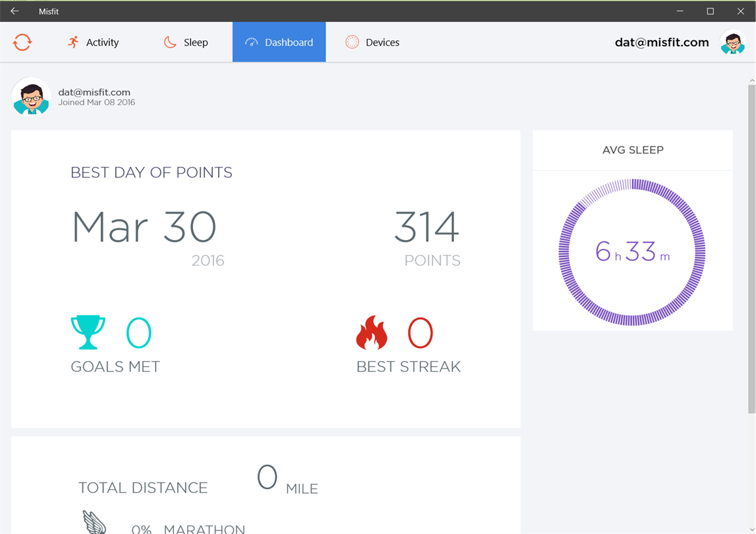Click the vertical scrollbar thumb
The height and width of the screenshot is (534, 756).
pyautogui.click(x=751, y=249)
